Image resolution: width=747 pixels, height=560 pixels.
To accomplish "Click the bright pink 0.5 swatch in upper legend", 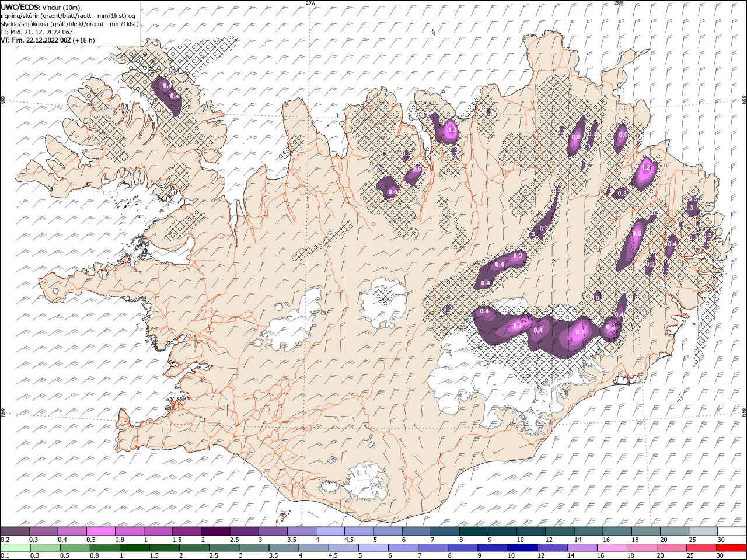I will point(101,531).
